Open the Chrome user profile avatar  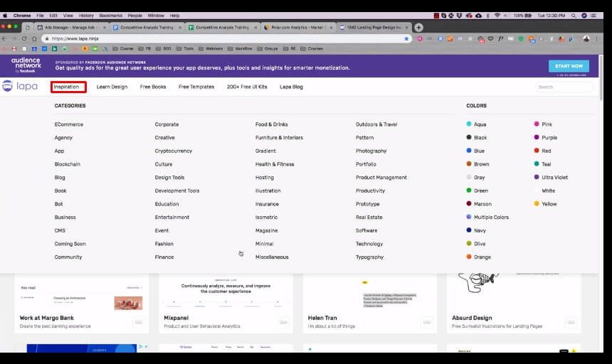[x=586, y=38]
